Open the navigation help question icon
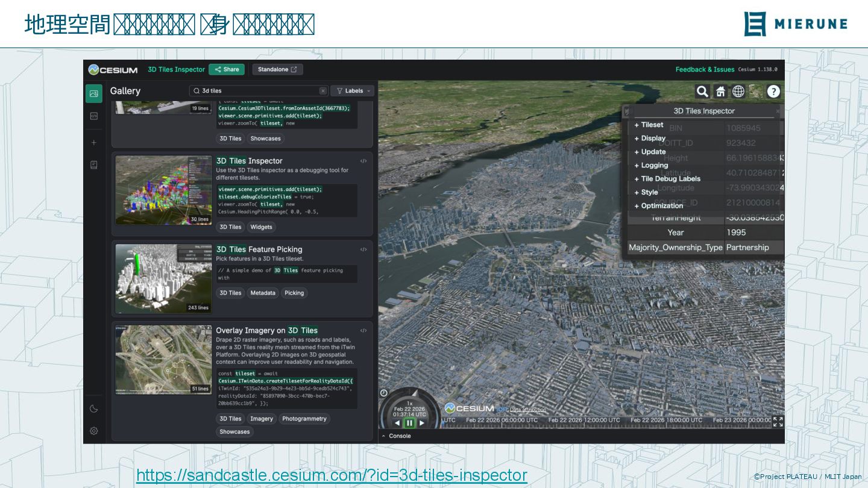 [x=773, y=92]
